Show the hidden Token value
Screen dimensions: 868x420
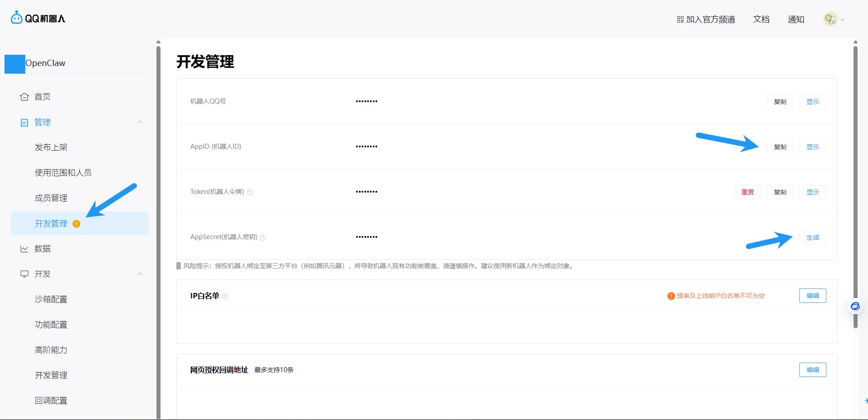tap(812, 192)
